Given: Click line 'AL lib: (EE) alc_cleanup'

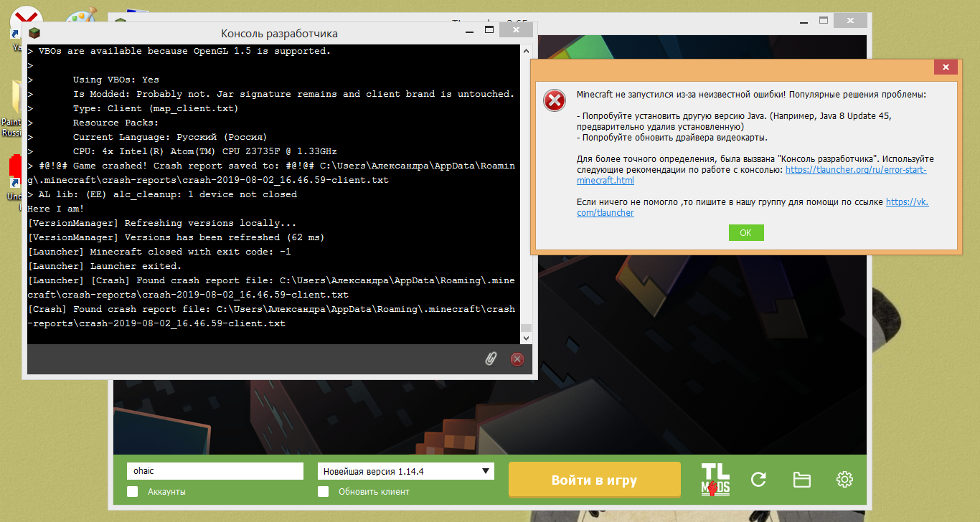Looking at the screenshot, I should pos(162,194).
